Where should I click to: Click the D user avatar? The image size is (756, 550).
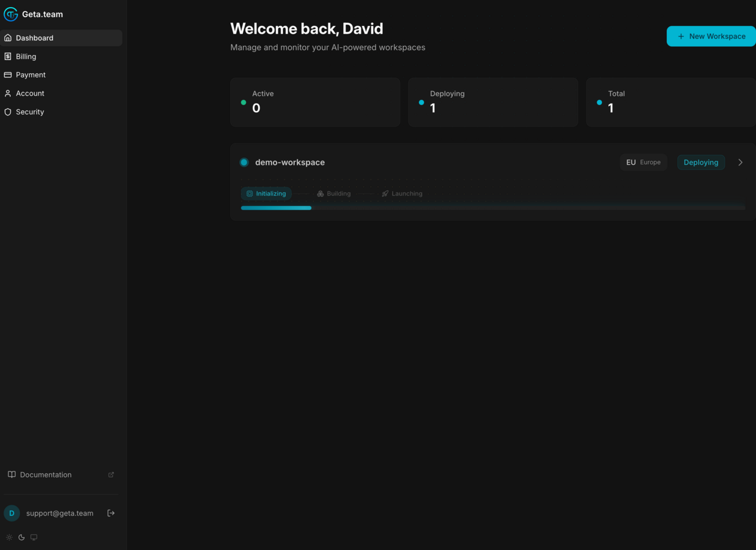coord(12,513)
